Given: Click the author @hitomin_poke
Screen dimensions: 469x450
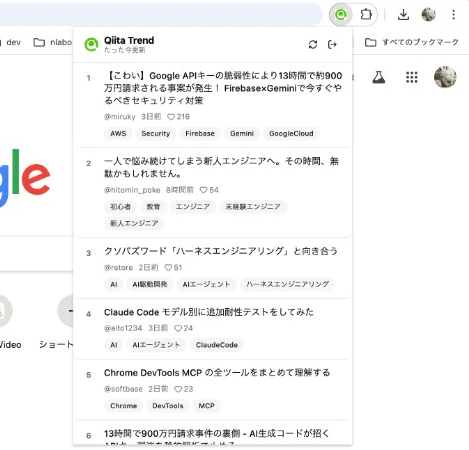Looking at the screenshot, I should point(132,190).
